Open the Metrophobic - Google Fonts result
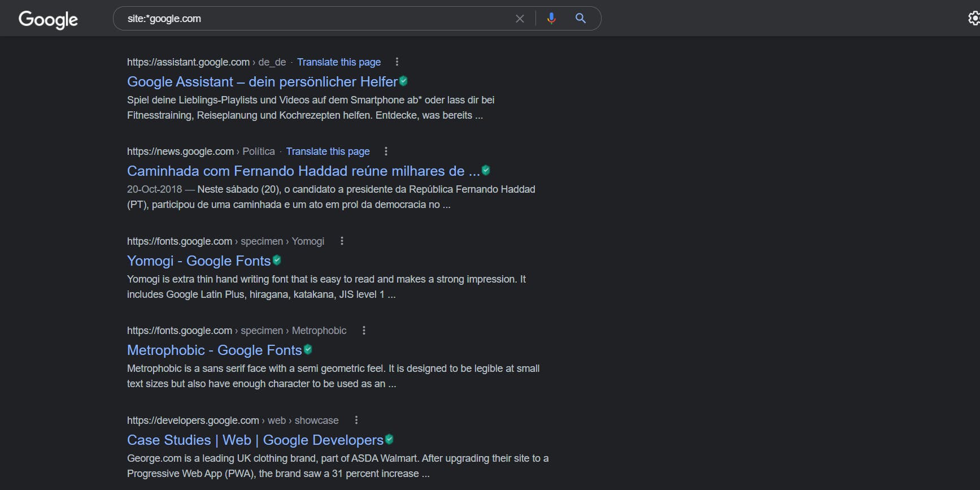Screen dimensions: 980x490 (x=215, y=350)
